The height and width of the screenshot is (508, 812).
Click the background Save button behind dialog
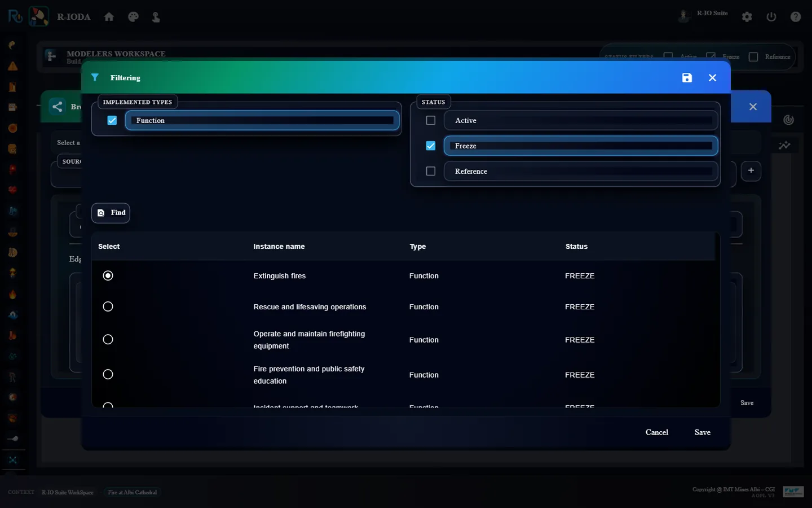tap(747, 403)
